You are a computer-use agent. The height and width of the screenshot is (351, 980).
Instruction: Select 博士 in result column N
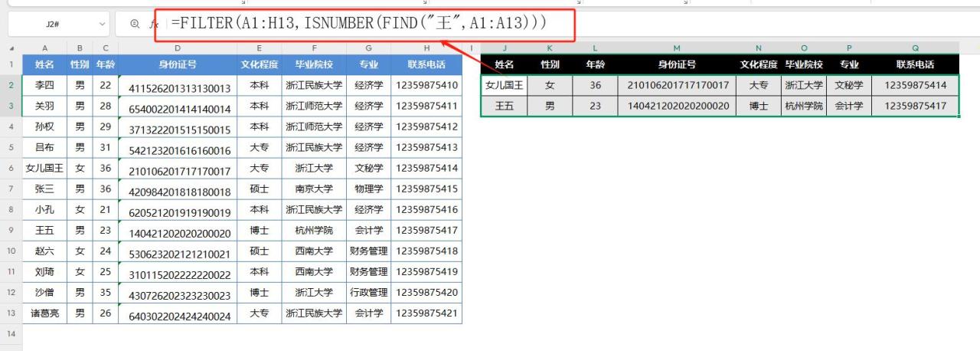tap(759, 106)
